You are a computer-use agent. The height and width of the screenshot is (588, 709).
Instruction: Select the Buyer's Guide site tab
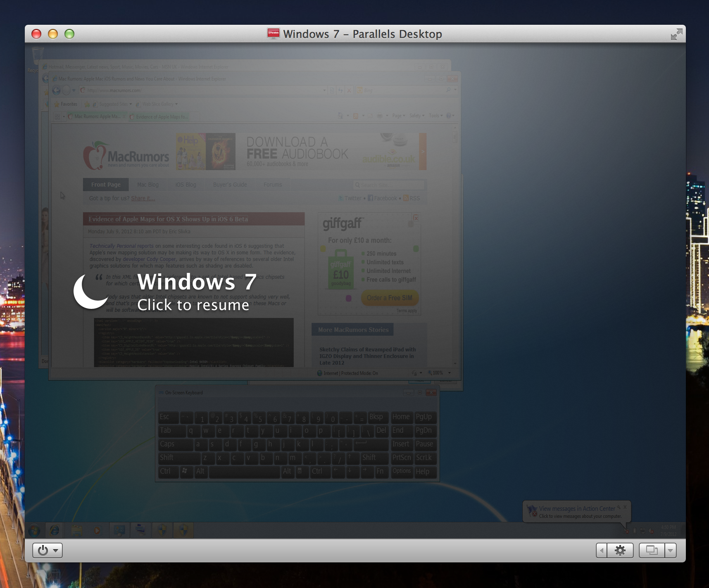tap(230, 185)
